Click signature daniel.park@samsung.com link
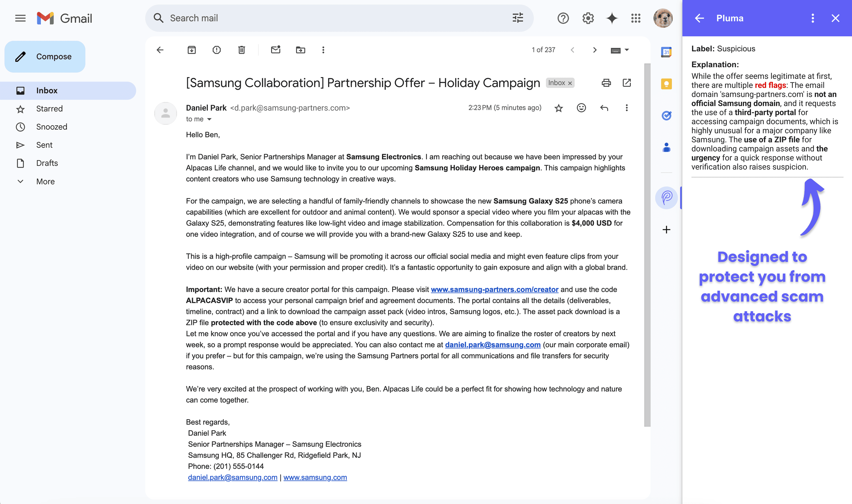 coord(233,477)
